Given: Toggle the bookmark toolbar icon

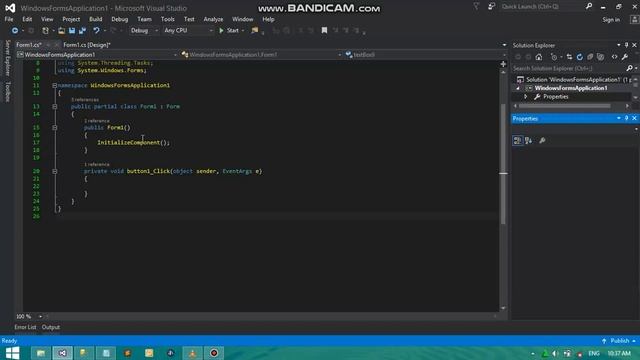Looking at the screenshot, I should [x=324, y=31].
